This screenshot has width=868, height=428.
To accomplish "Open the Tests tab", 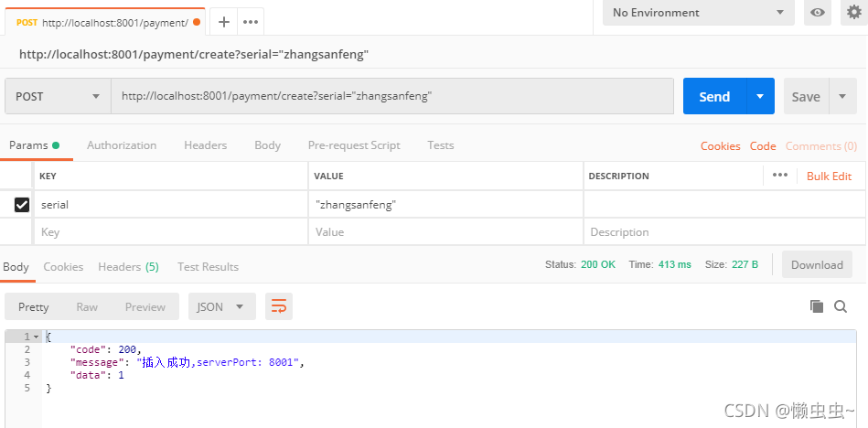I will (441, 145).
